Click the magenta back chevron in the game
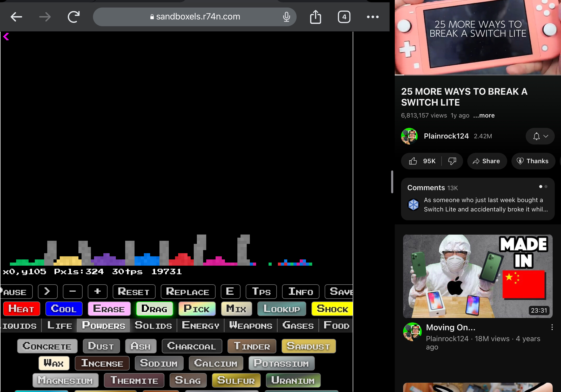Screen dimensions: 561x392 tap(6, 37)
